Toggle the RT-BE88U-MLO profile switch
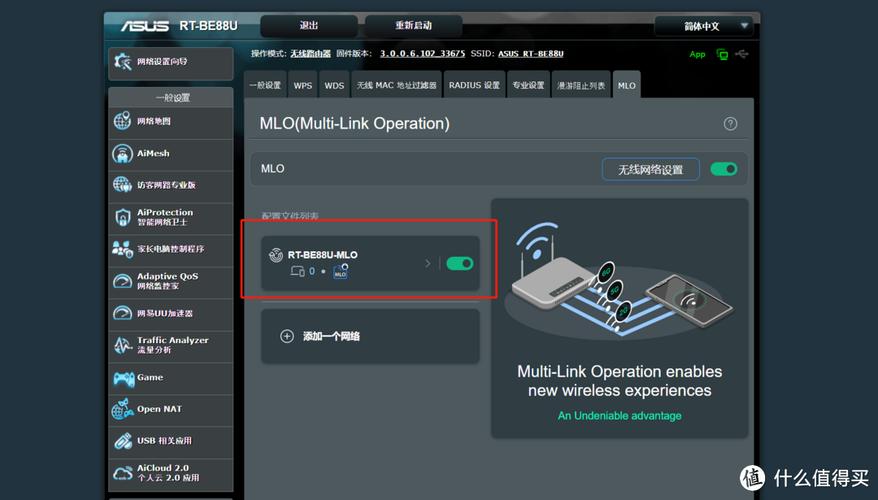 [460, 264]
